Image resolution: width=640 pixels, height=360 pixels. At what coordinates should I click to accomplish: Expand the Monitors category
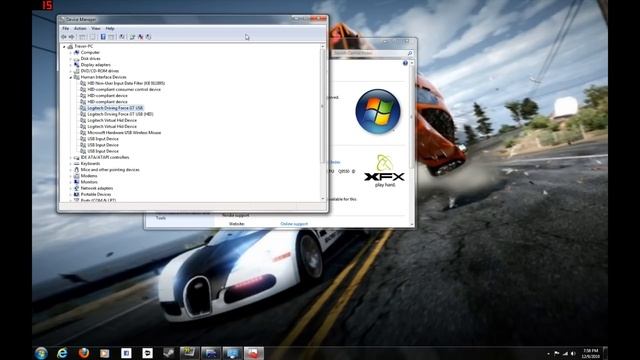point(70,182)
